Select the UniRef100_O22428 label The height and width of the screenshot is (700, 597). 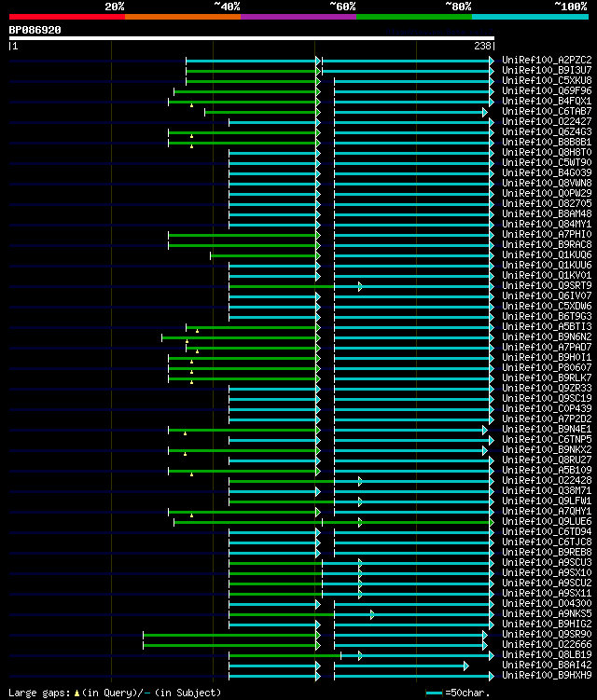pyautogui.click(x=547, y=481)
